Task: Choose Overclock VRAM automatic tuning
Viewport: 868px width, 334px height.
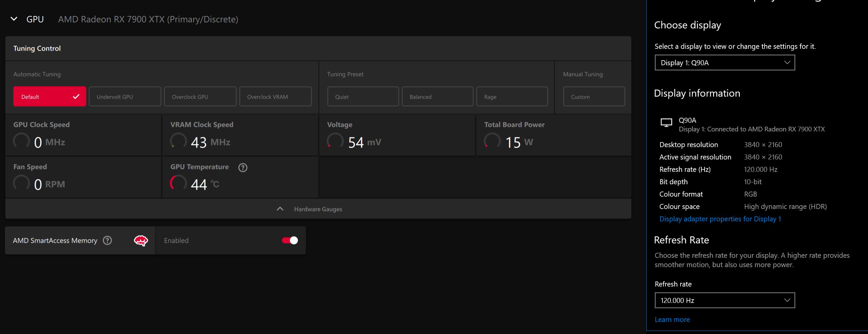Action: point(275,97)
